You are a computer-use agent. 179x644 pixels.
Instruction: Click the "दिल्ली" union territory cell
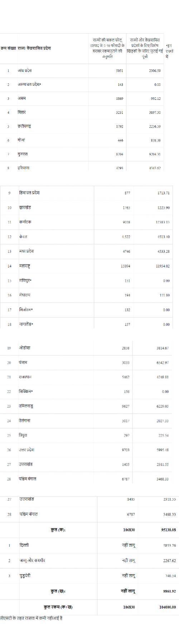pos(24,545)
